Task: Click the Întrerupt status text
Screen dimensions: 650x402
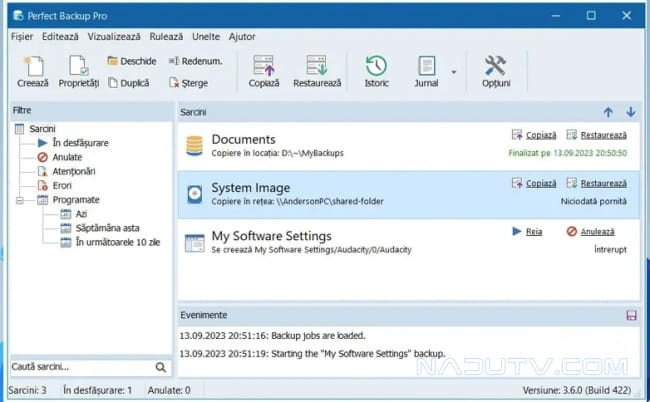Action: coord(610,249)
